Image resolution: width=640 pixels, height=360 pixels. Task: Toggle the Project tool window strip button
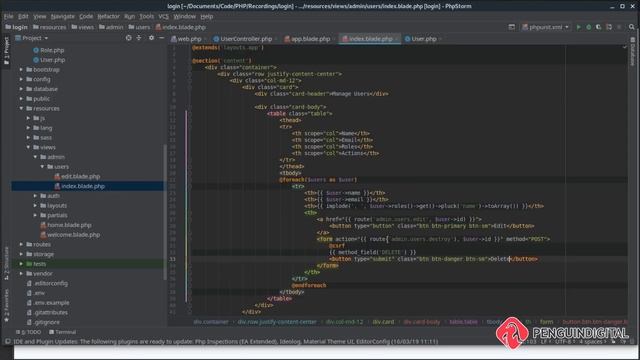(6, 50)
